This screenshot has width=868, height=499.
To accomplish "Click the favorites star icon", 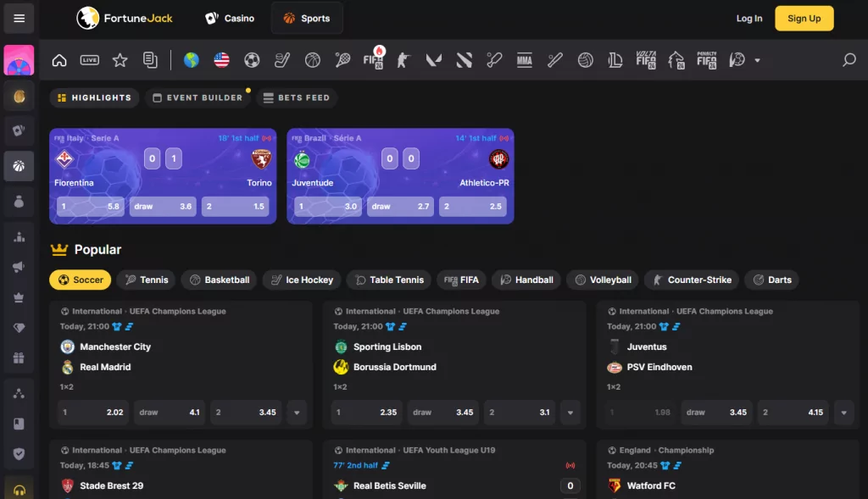I will click(x=120, y=60).
